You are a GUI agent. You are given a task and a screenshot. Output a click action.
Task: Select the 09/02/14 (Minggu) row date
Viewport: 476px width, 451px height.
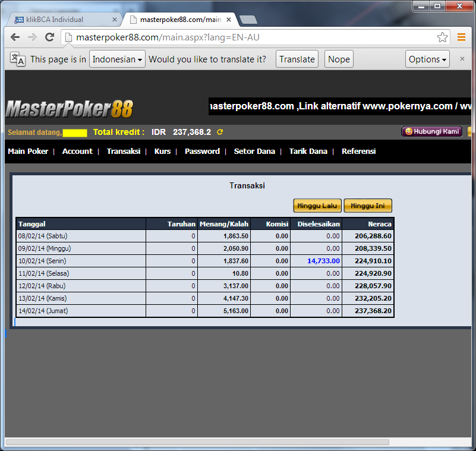45,248
